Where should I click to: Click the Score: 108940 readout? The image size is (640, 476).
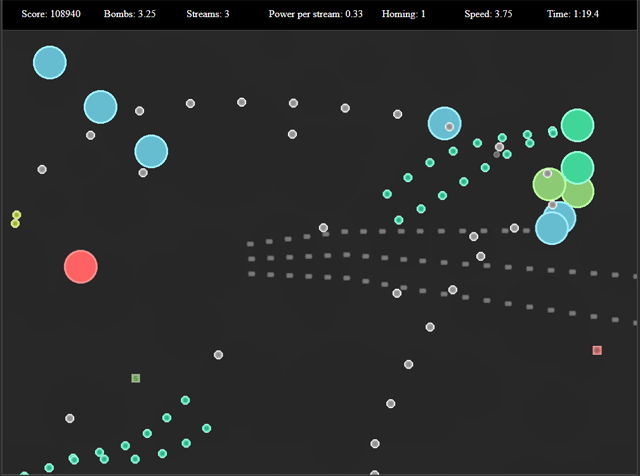(51, 14)
